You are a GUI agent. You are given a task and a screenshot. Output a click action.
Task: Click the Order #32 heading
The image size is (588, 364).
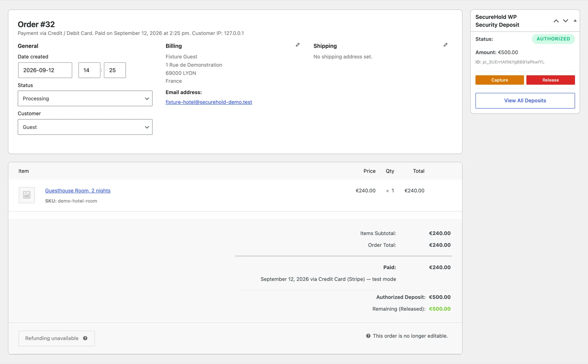[36, 24]
